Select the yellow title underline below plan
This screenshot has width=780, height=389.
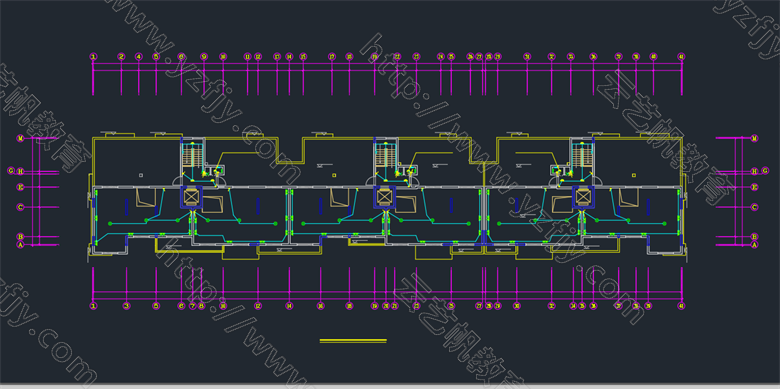(x=353, y=341)
